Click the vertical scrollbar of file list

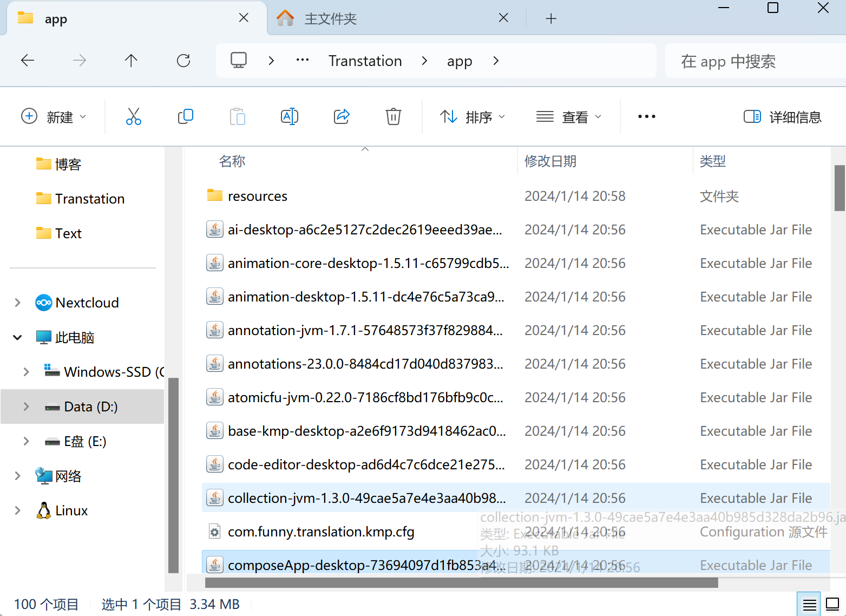(840, 188)
